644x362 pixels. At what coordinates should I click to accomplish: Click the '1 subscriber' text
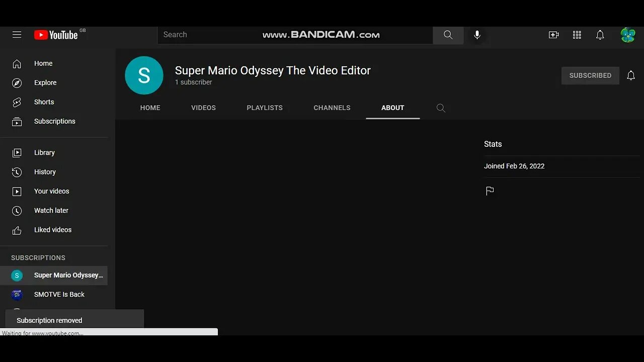tap(193, 82)
